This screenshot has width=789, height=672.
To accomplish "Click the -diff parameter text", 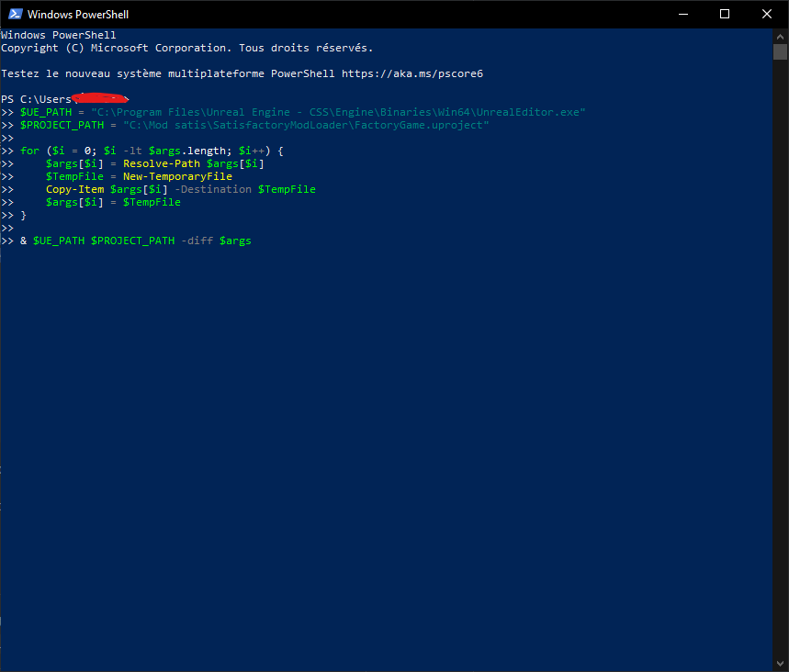I will pos(197,241).
